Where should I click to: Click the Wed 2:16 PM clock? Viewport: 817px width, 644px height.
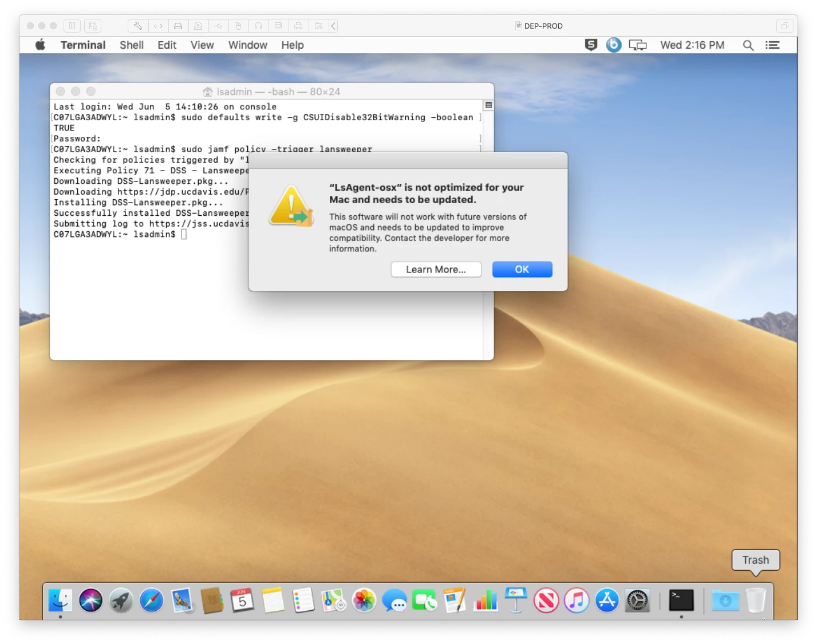click(692, 45)
